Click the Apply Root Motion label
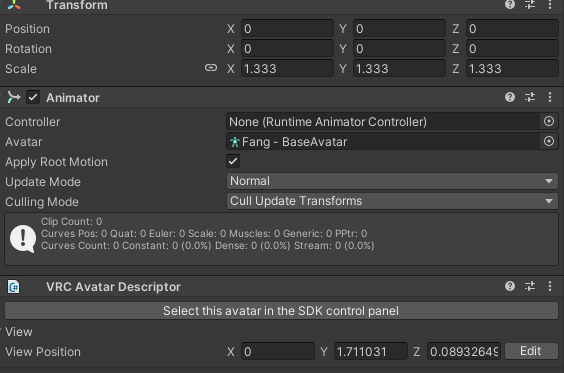The height and width of the screenshot is (373, 564). pos(56,162)
